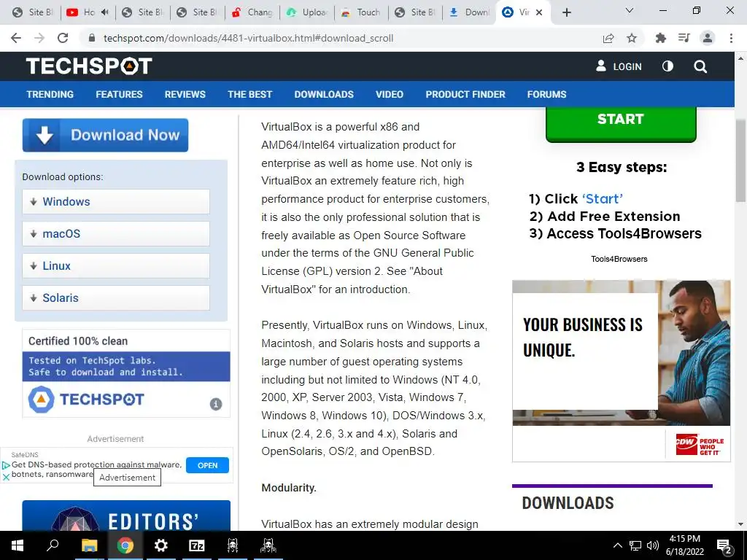Image resolution: width=747 pixels, height=560 pixels.
Task: Open the Windows Start menu
Action: click(x=18, y=545)
